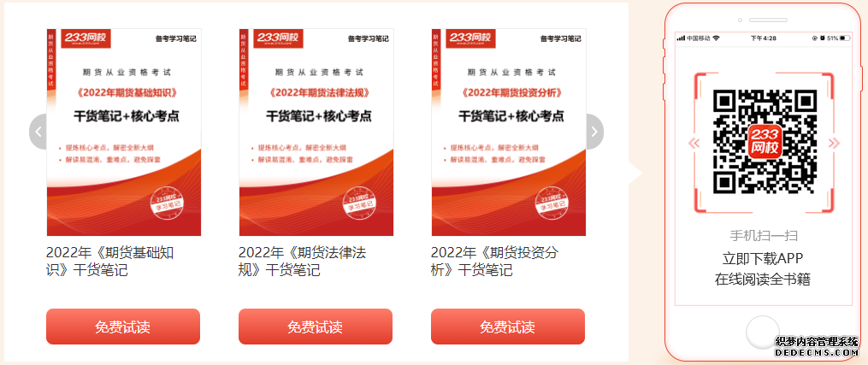Image resolution: width=868 pixels, height=365 pixels.
Task: Click 免费试读 under 期货法律法规 notes
Action: (x=316, y=327)
